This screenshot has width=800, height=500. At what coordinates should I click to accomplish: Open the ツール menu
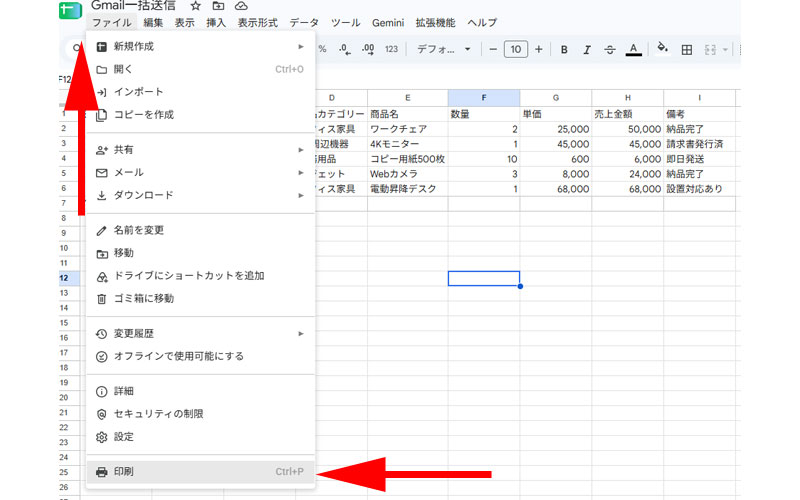(345, 22)
